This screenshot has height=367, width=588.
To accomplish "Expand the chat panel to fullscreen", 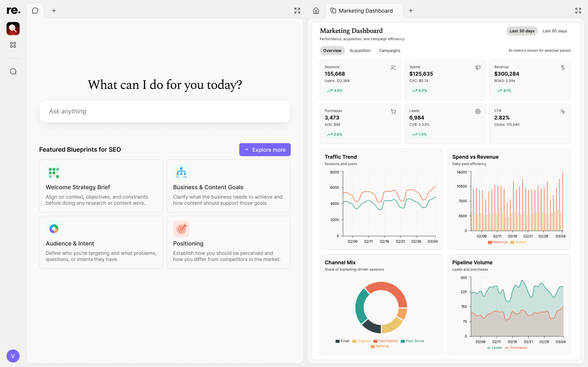I will pyautogui.click(x=297, y=11).
